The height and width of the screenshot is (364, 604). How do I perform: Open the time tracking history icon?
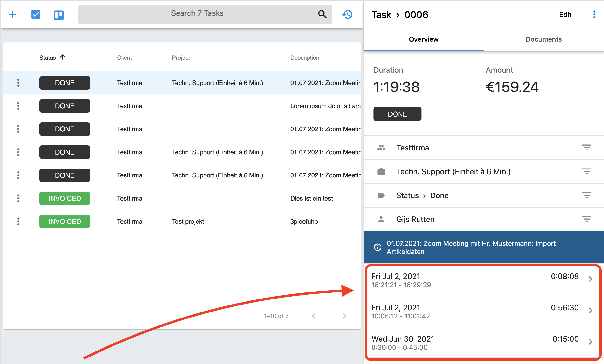[347, 14]
